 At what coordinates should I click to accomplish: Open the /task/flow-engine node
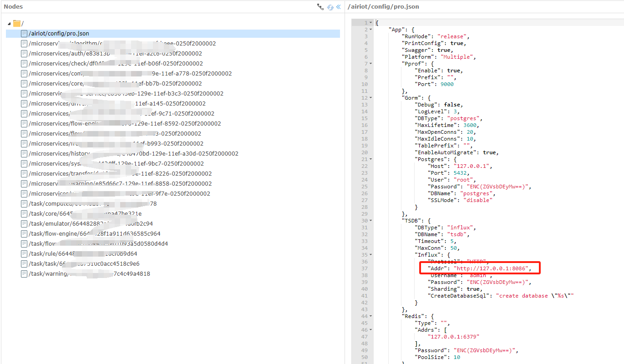pos(94,234)
